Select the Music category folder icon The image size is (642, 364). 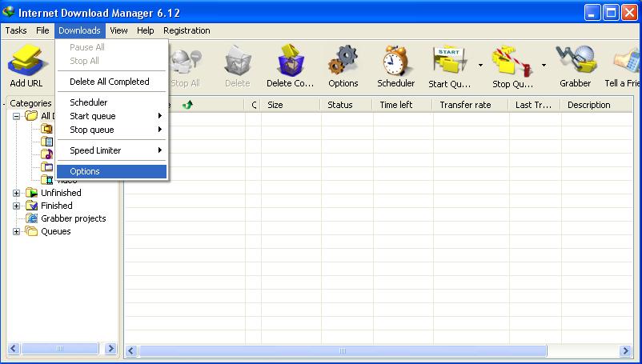pyautogui.click(x=47, y=154)
